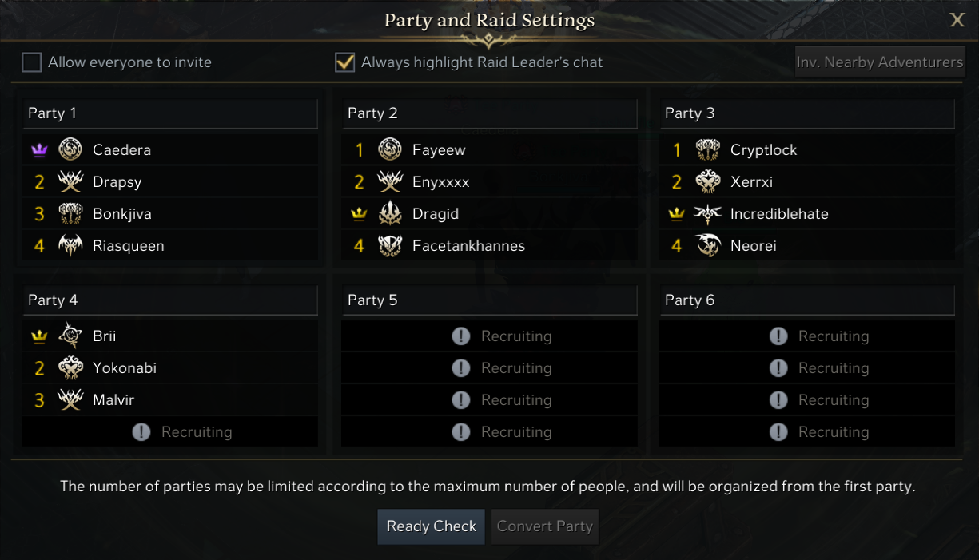Image resolution: width=979 pixels, height=560 pixels.
Task: Select player Cryptlock in Party 3
Action: point(763,150)
